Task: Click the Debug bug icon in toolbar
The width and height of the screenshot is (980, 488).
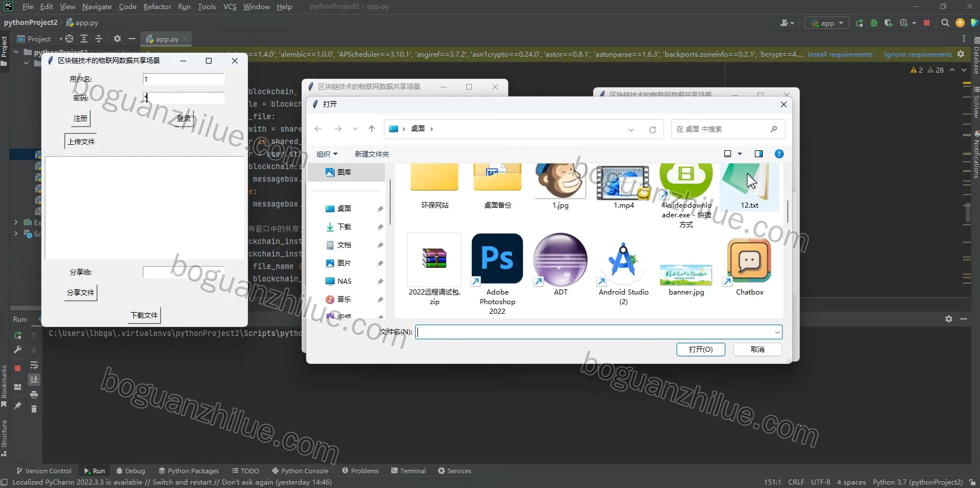Action: click(x=873, y=23)
